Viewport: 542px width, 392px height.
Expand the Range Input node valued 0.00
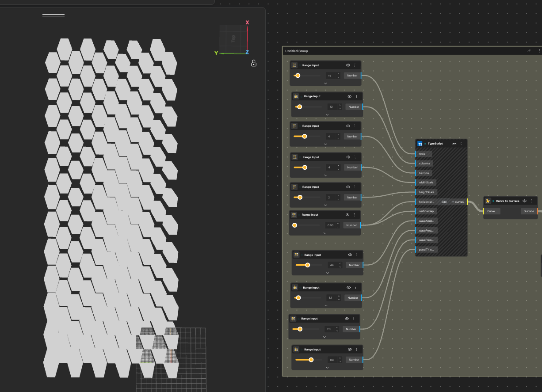(x=325, y=232)
